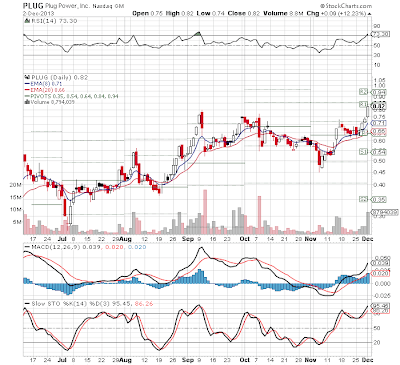Image resolution: width=400 pixels, height=365 pixels.
Task: Click the Aug label under the volume bars
Action: pyautogui.click(x=125, y=239)
